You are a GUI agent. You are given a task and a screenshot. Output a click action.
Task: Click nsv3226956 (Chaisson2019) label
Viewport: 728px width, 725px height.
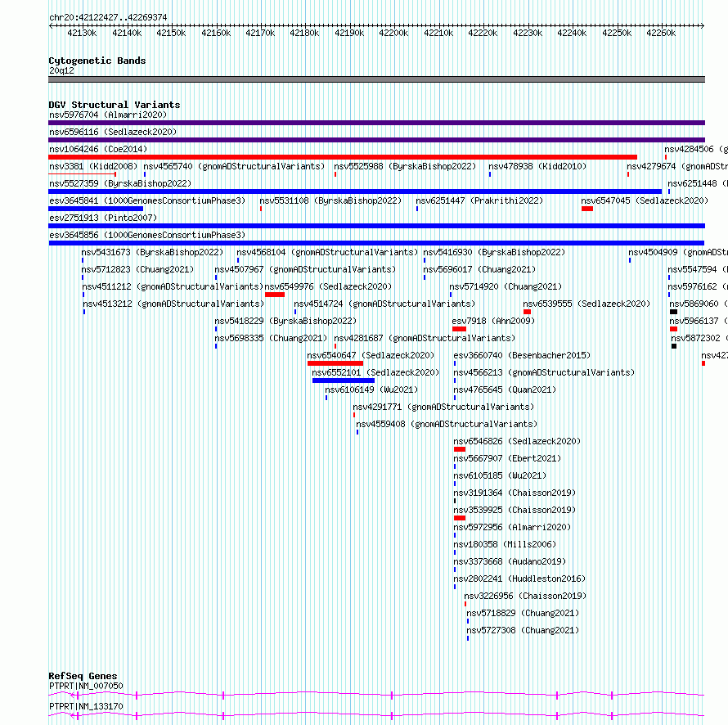(x=525, y=596)
